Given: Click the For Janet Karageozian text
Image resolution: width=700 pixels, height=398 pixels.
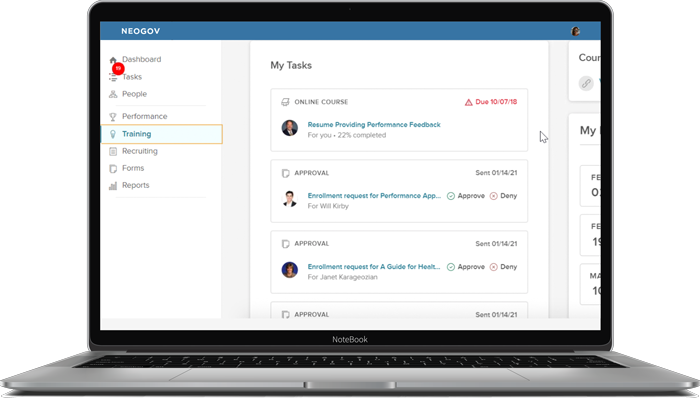Looking at the screenshot, I should 342,277.
